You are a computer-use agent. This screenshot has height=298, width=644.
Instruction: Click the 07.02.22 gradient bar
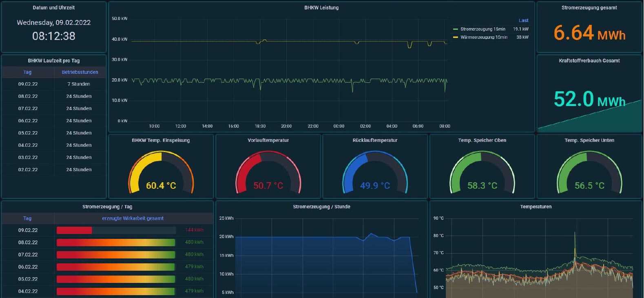116,255
